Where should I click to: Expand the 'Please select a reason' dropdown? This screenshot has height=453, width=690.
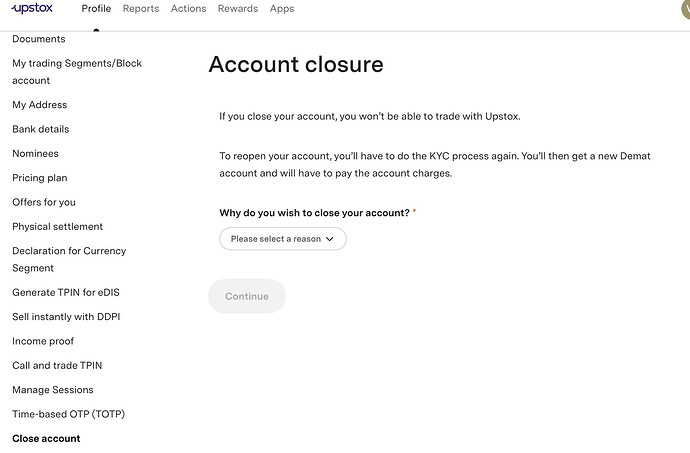[282, 239]
